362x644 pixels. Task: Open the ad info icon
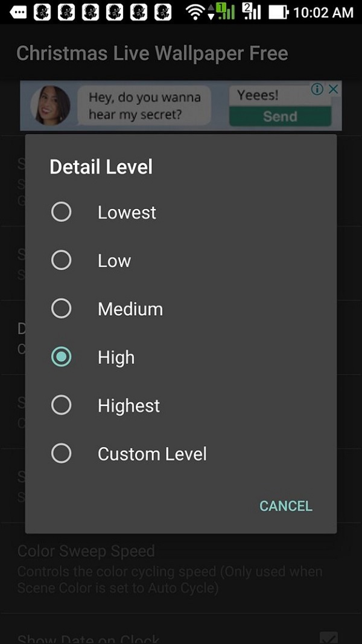coord(317,89)
